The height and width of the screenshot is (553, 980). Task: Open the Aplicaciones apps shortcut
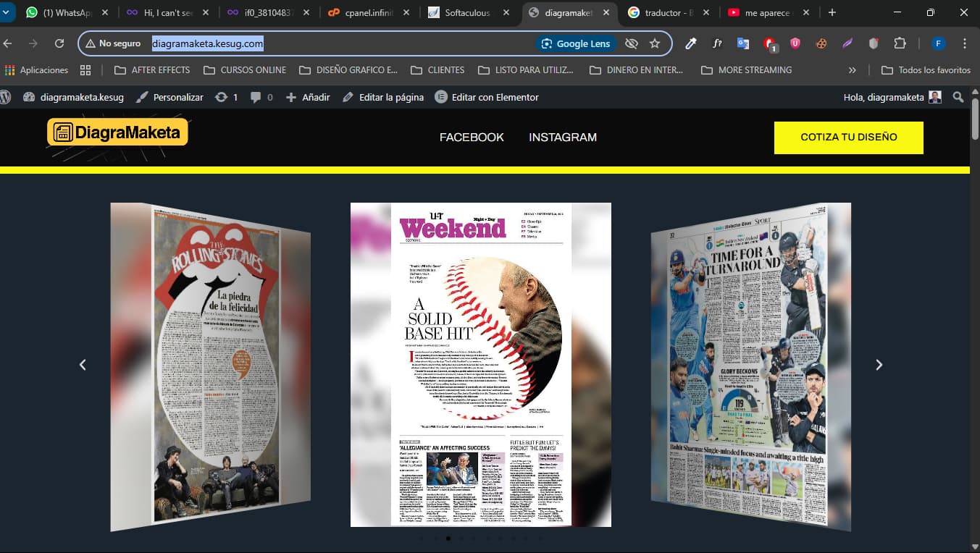36,70
